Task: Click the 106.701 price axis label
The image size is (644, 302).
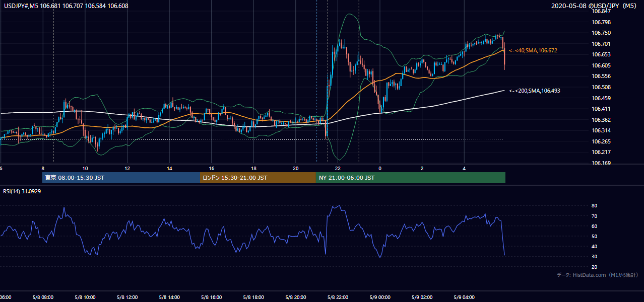Action: [x=601, y=44]
